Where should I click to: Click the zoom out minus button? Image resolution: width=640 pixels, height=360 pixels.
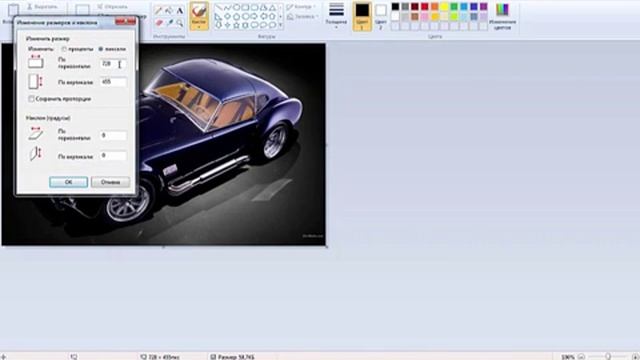tap(581, 357)
